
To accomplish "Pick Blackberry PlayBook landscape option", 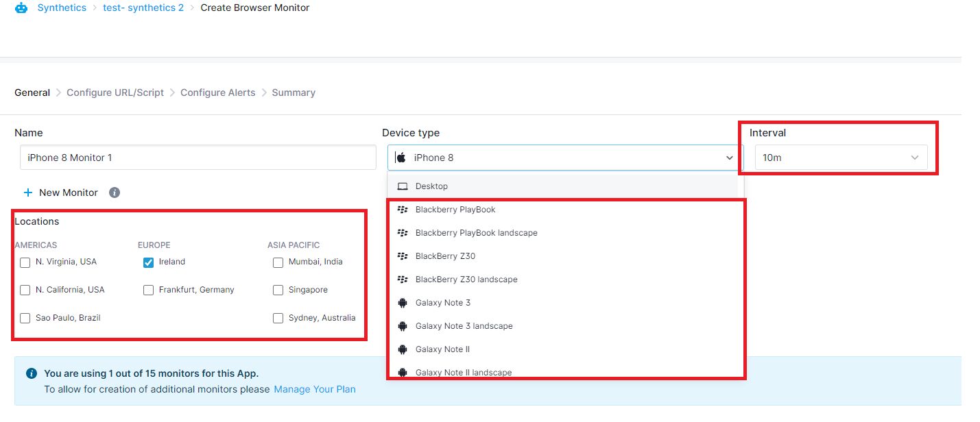I will click(562, 233).
